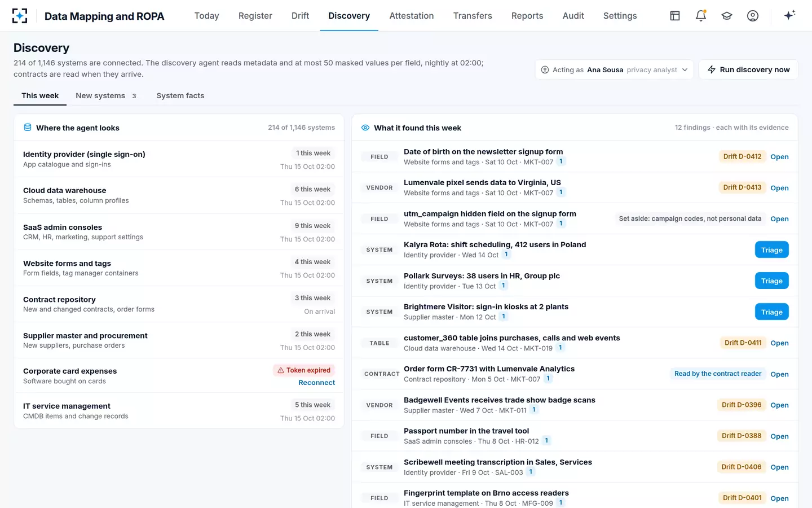Click Reconnect for Corporate card expenses

point(317,383)
